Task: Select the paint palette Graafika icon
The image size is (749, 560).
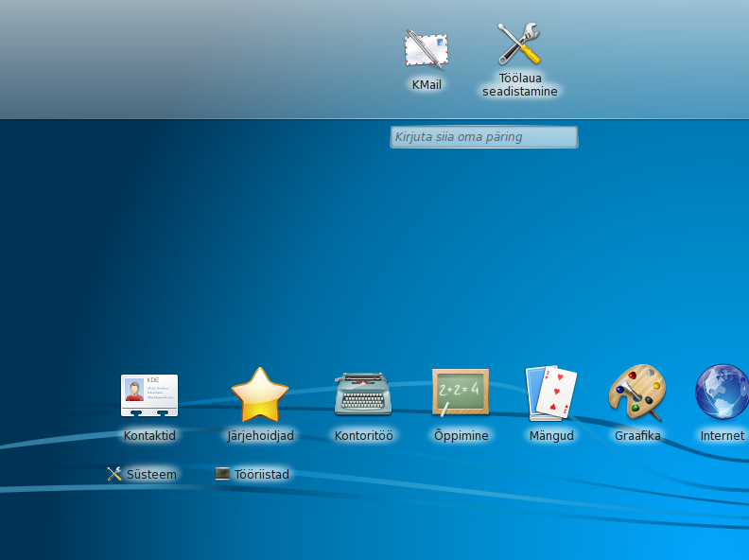Action: 637,393
